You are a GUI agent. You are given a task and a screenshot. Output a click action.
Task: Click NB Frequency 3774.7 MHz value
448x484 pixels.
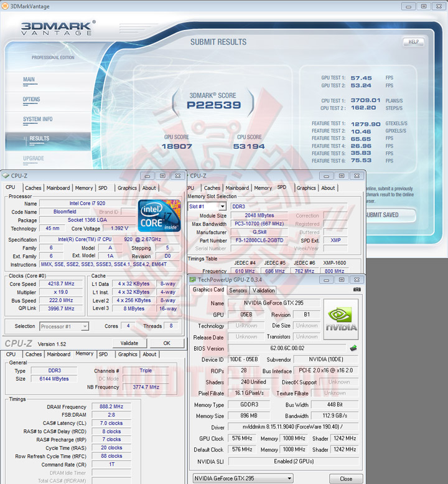coord(146,387)
